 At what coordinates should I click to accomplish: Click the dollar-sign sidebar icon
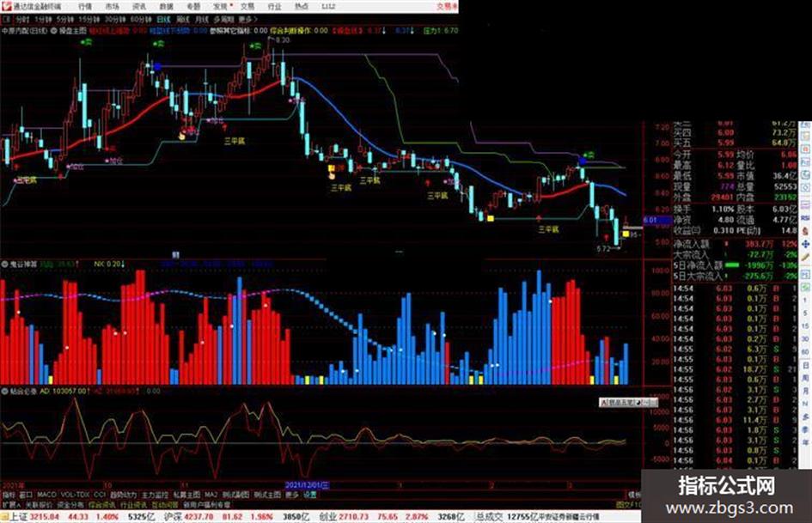click(805, 230)
